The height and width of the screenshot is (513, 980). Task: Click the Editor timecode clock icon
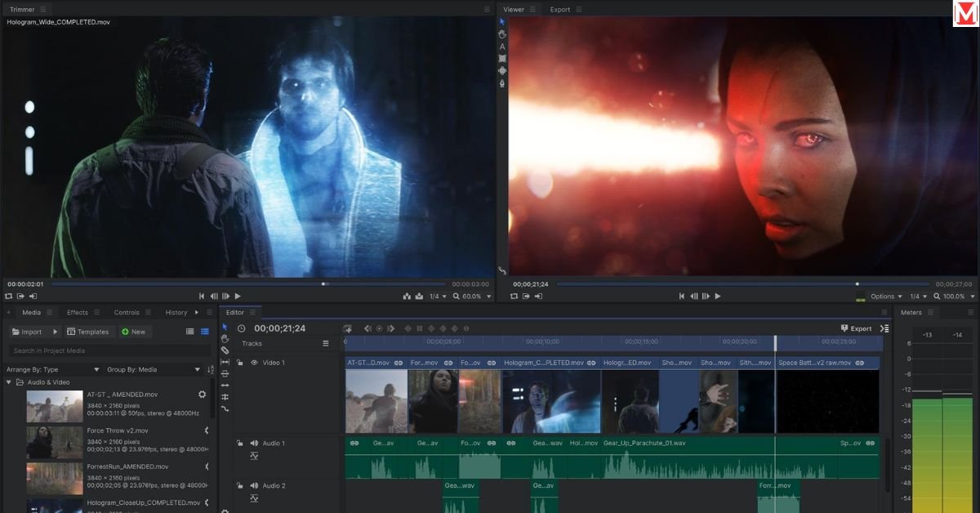tap(241, 328)
